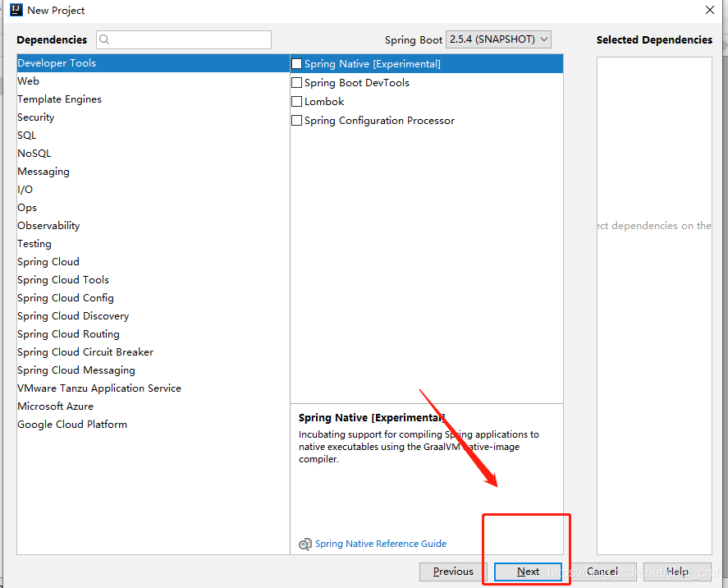
Task: Open the Observability category
Action: 153,226
